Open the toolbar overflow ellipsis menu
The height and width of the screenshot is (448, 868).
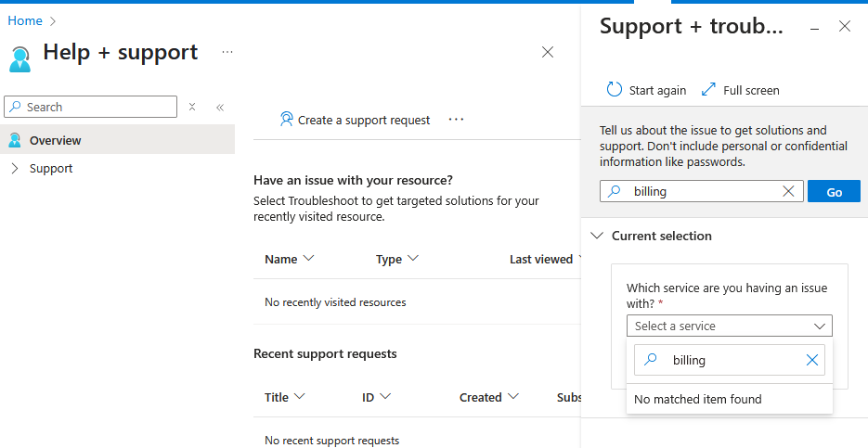[x=456, y=120]
